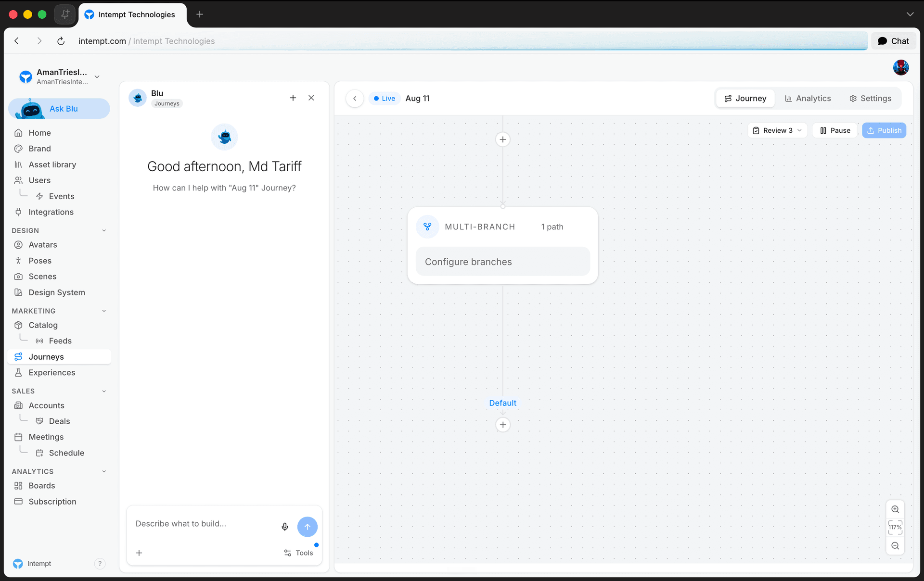Open Subscription page

(x=59, y=502)
